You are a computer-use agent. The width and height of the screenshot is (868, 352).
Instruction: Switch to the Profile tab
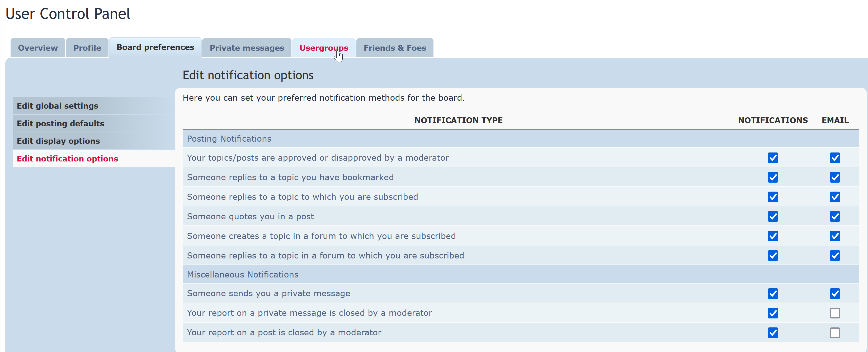[x=87, y=48]
